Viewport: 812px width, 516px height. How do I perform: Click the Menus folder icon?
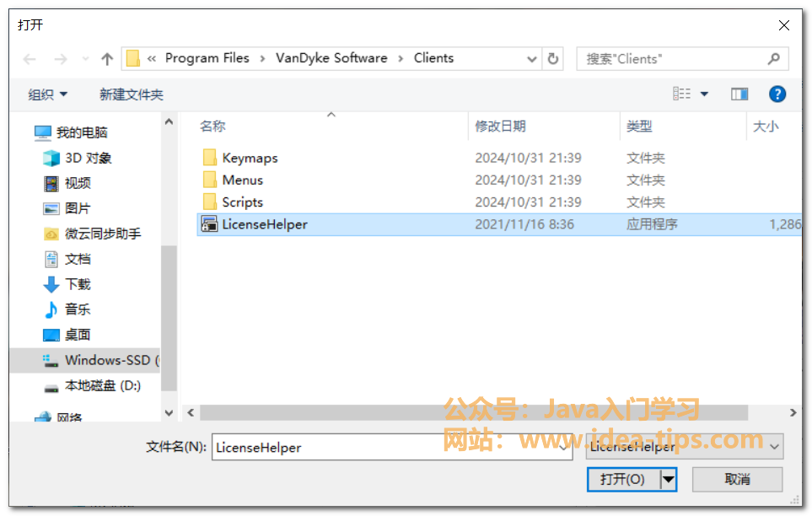[x=210, y=180]
